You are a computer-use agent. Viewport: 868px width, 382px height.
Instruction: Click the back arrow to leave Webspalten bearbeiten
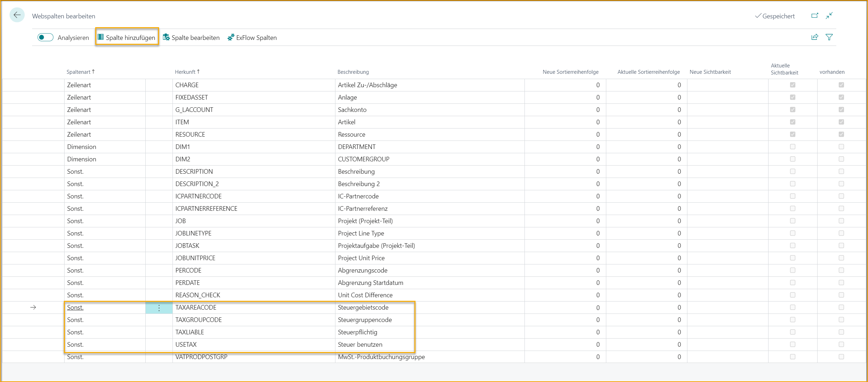tap(17, 15)
